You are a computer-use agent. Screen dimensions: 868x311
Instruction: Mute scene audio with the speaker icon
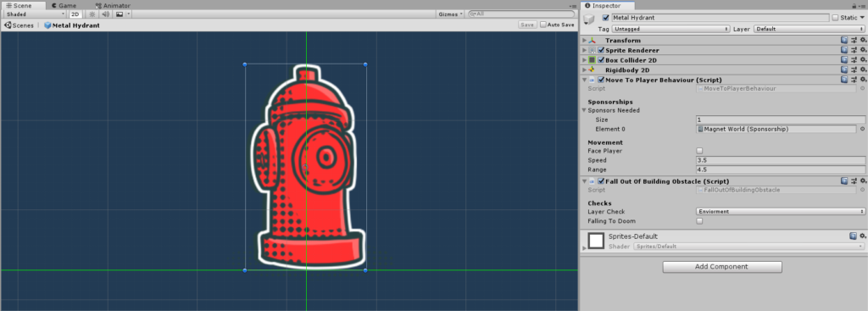(x=105, y=14)
